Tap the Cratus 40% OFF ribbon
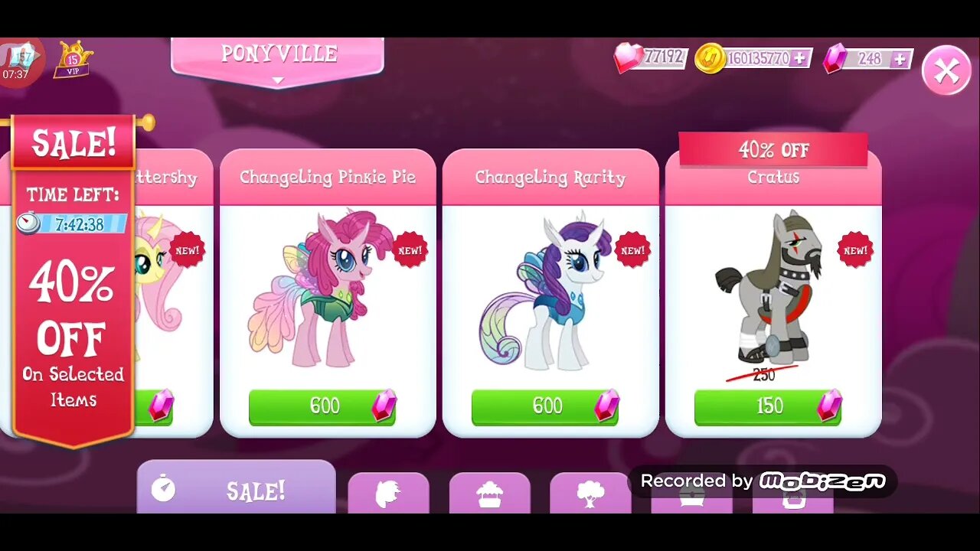This screenshot has height=551, width=980. pos(773,149)
